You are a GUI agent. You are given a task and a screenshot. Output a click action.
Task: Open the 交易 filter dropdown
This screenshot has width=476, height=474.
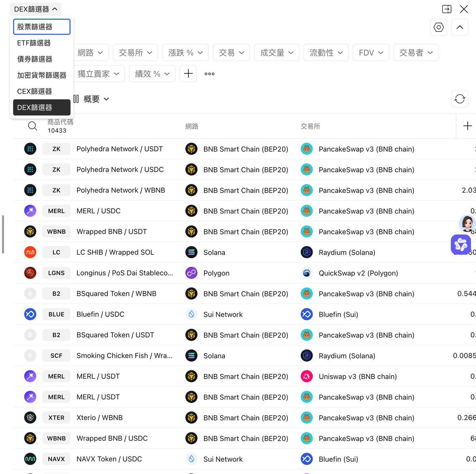pyautogui.click(x=231, y=52)
